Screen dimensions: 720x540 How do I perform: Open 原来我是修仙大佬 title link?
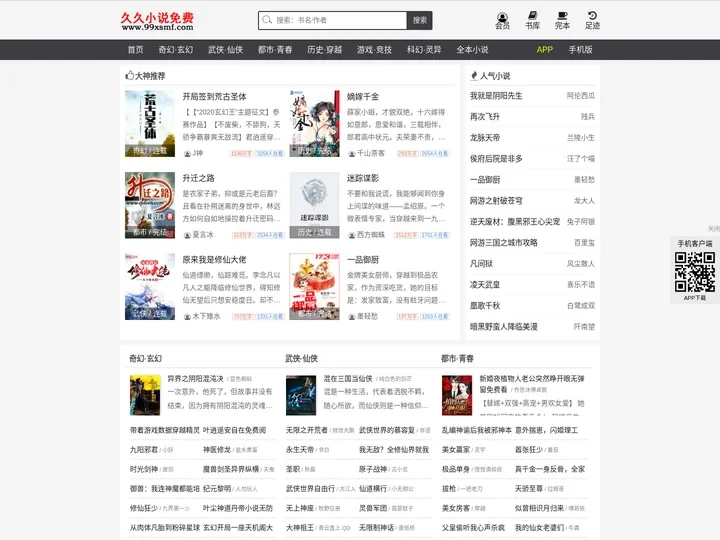(x=214, y=260)
